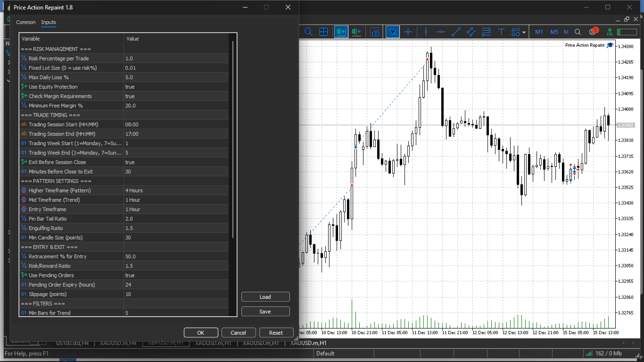Toggle Use Equity Protection value true
This screenshot has width=644, height=362.
176,87
